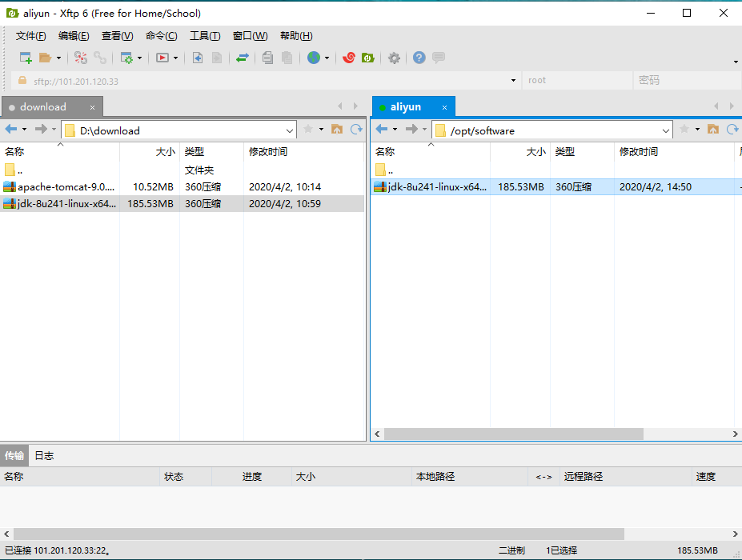Image resolution: width=742 pixels, height=560 pixels.
Task: Go forward in local download pane
Action: coord(41,129)
